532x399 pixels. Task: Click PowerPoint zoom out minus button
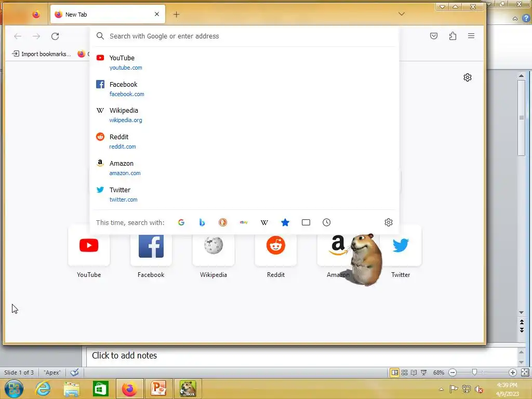(x=453, y=373)
